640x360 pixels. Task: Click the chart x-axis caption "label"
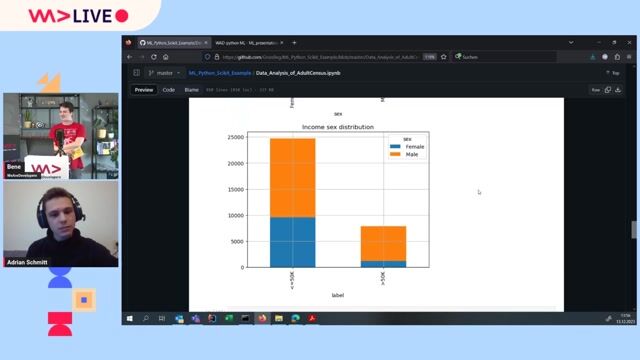click(x=338, y=295)
